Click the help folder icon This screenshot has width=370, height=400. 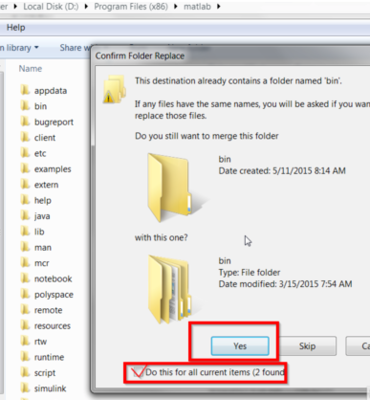[25, 200]
